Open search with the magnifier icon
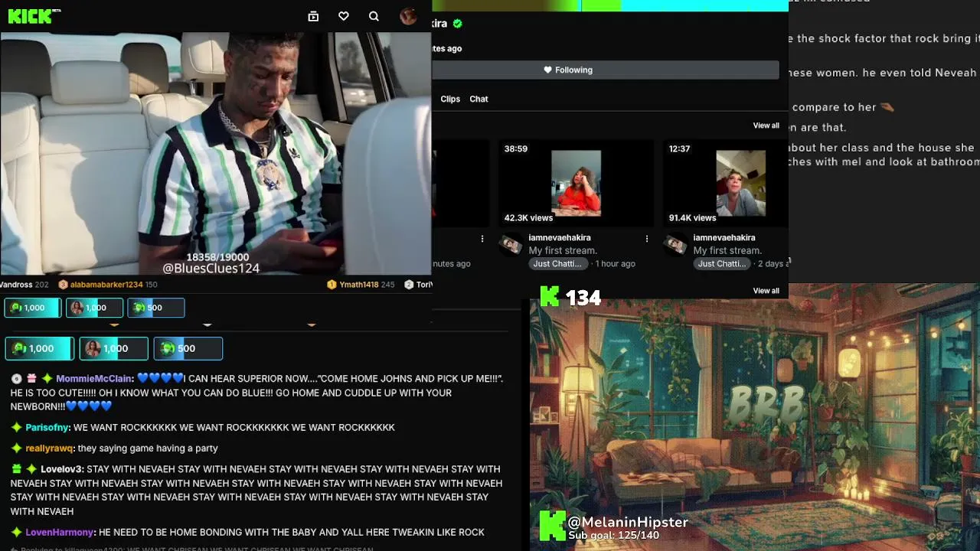This screenshot has height=551, width=980. (374, 16)
